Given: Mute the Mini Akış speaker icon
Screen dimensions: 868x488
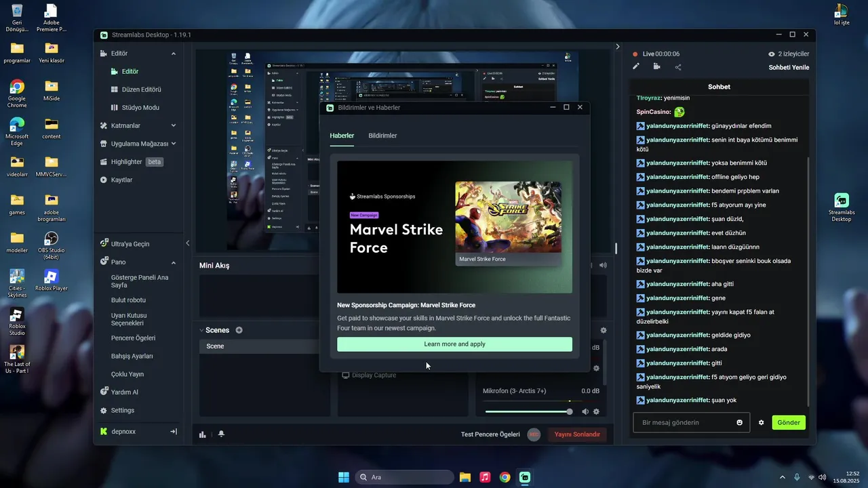Looking at the screenshot, I should point(603,265).
